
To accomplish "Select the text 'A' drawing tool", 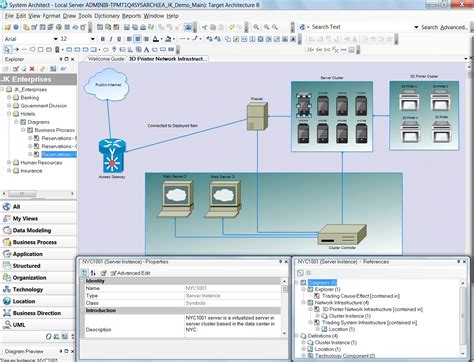I will coord(146,50).
